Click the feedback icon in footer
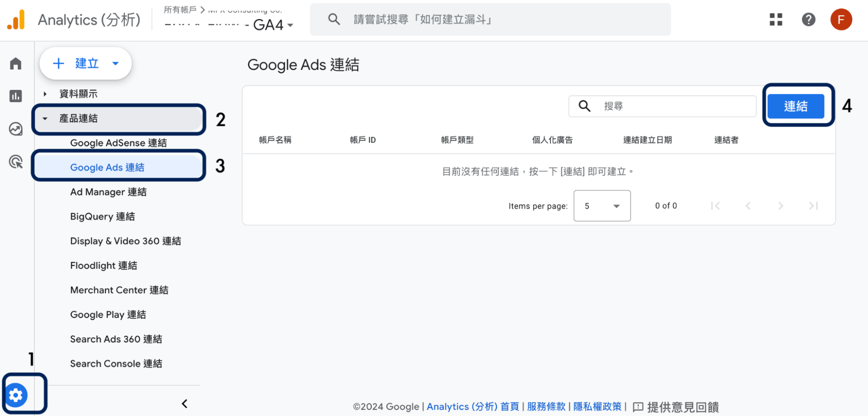The width and height of the screenshot is (868, 416). pyautogui.click(x=638, y=407)
